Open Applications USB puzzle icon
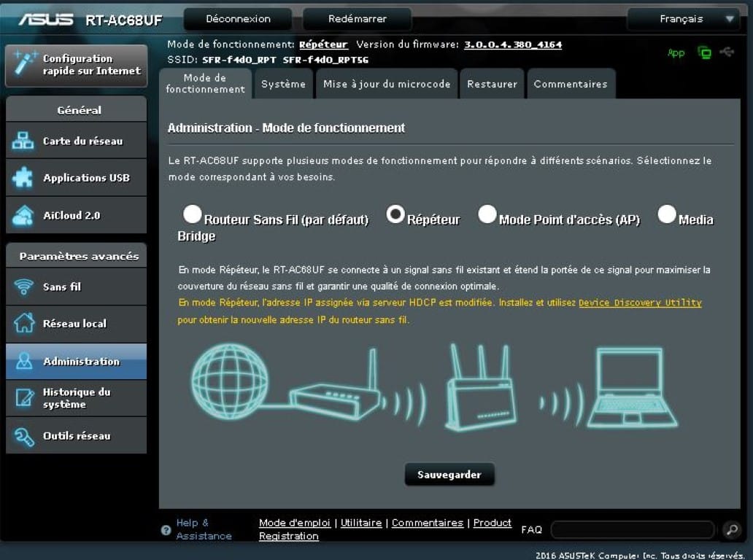The image size is (753, 560). 23,177
